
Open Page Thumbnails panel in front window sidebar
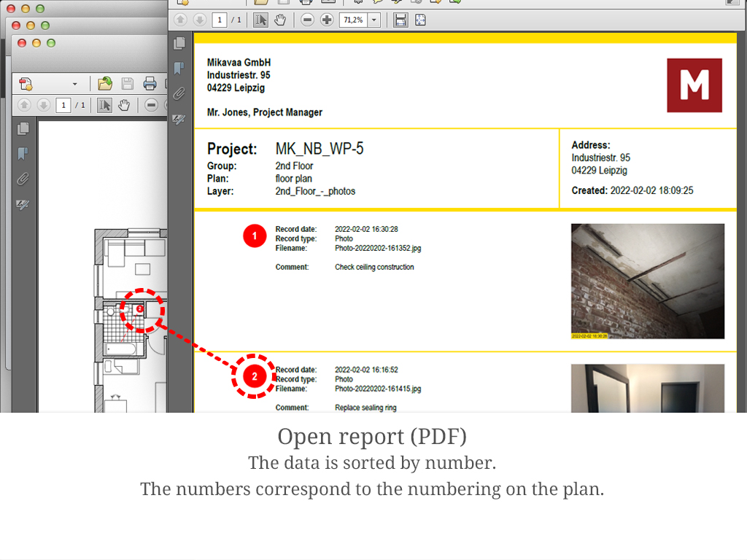(179, 43)
